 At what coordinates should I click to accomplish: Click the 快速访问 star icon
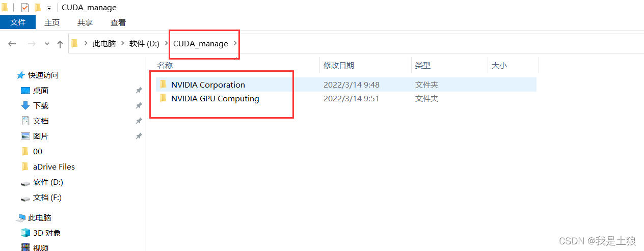coord(21,75)
